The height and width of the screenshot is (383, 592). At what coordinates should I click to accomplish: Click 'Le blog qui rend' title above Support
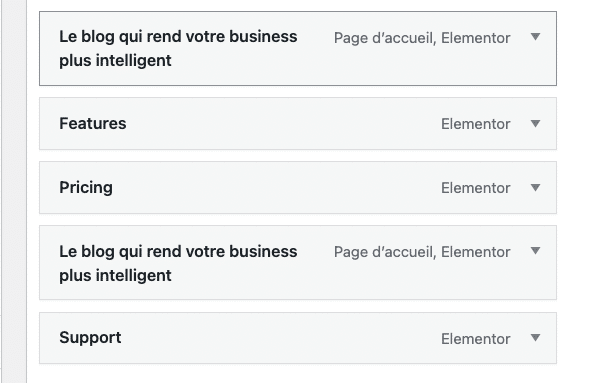[178, 263]
